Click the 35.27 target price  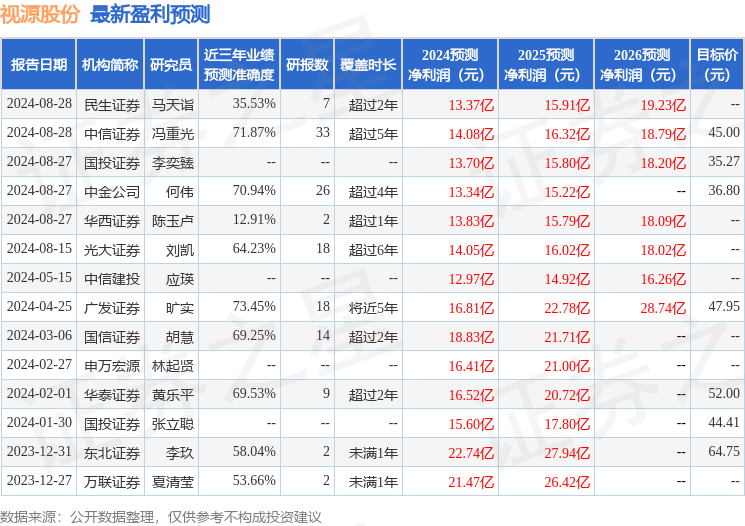click(x=724, y=161)
